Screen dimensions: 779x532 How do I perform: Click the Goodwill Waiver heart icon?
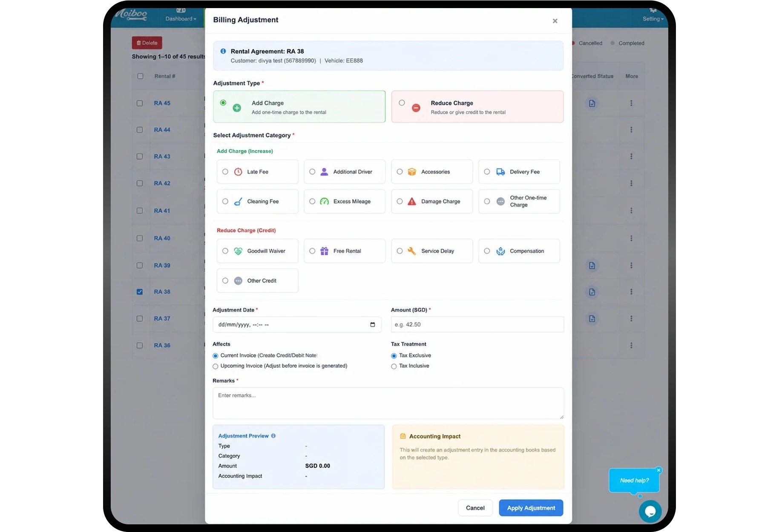[238, 251]
